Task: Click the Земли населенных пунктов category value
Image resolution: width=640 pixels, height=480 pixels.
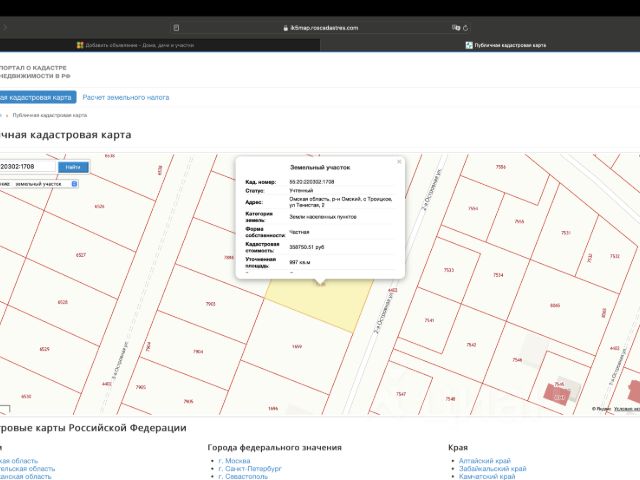Action: (x=323, y=217)
